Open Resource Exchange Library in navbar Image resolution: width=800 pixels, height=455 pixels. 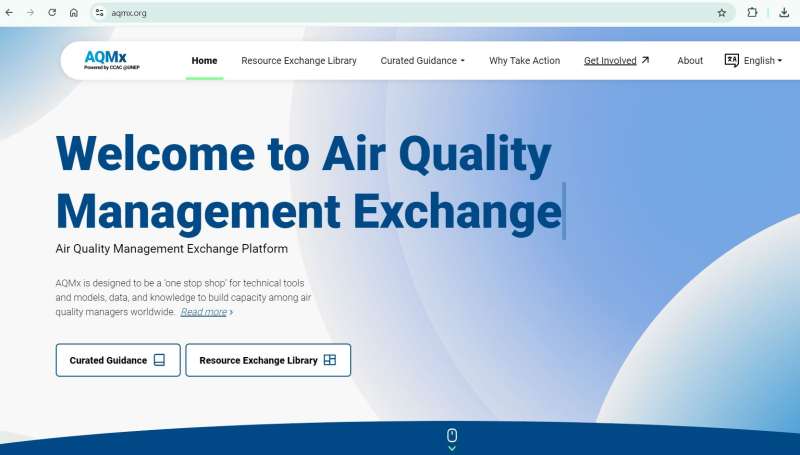[298, 61]
